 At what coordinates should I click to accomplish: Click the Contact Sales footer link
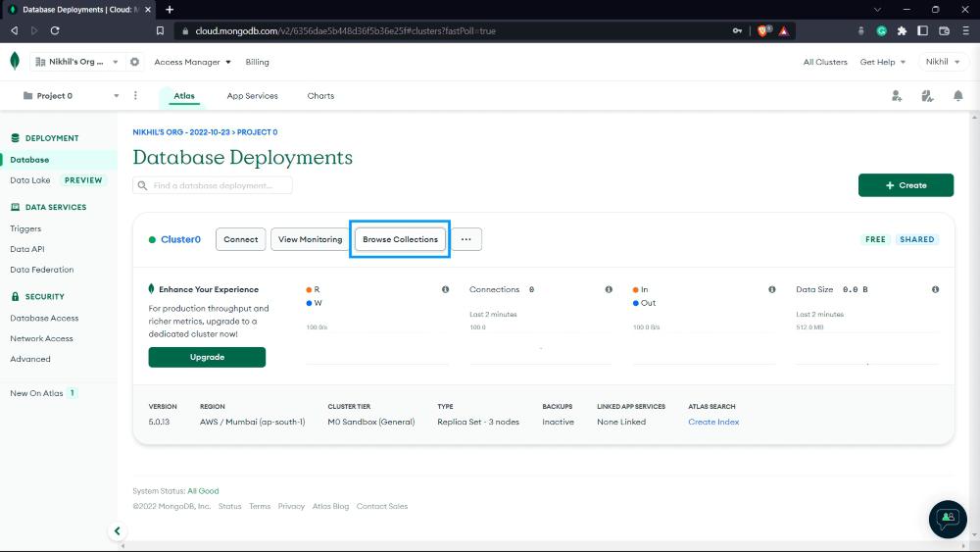pyautogui.click(x=382, y=506)
